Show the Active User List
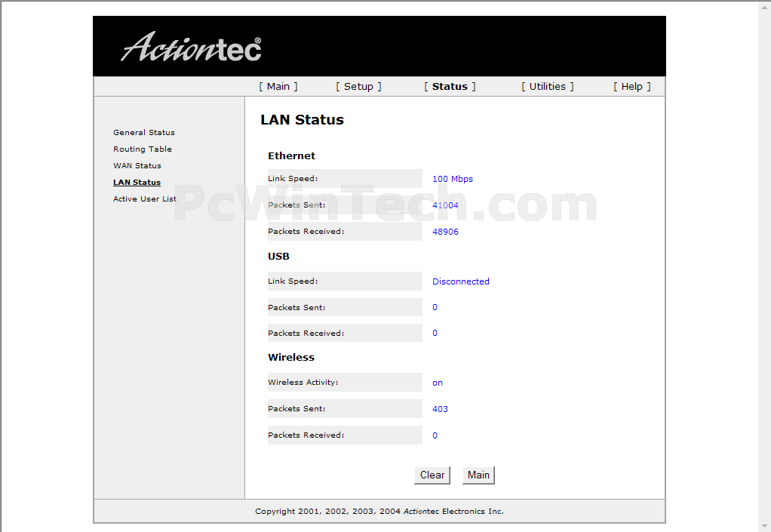771x532 pixels. (145, 198)
